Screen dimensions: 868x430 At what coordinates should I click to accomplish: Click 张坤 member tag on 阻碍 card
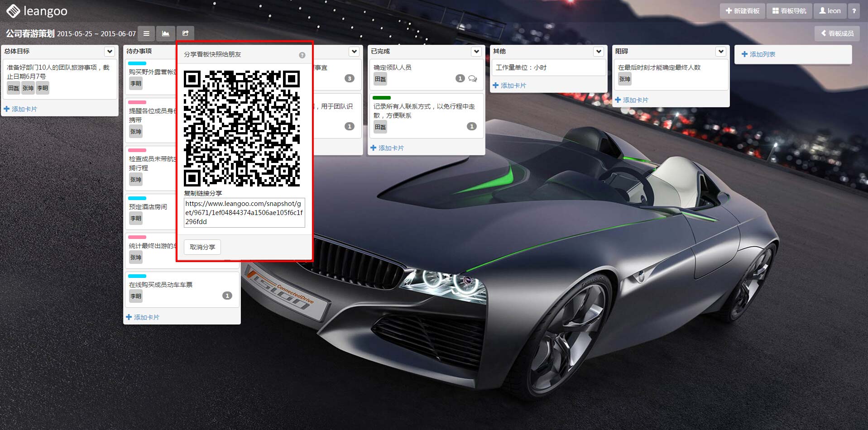click(x=625, y=79)
